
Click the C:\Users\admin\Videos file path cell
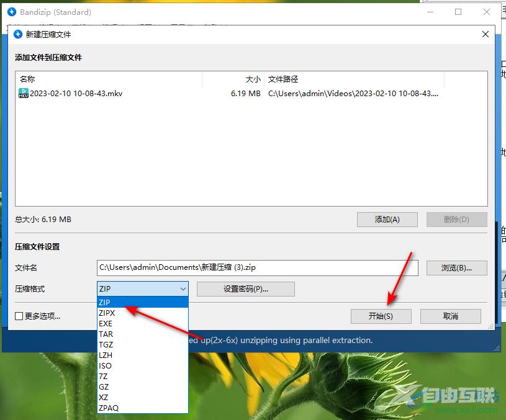353,94
